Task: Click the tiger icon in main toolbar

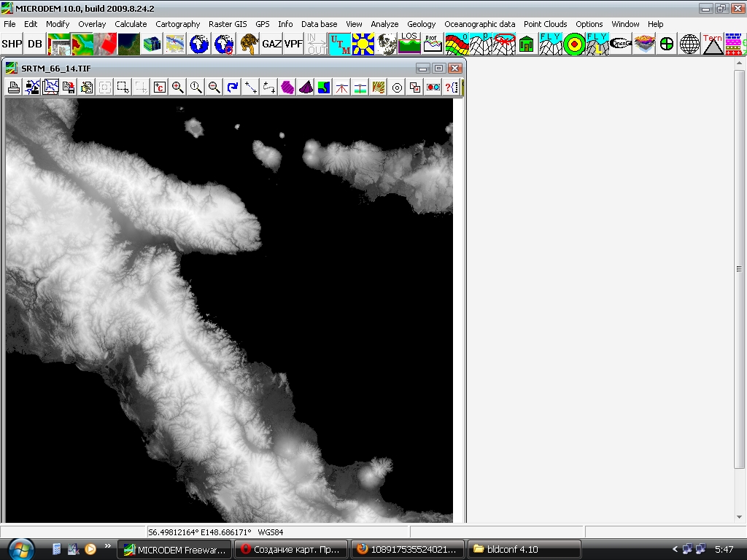Action: [248, 44]
